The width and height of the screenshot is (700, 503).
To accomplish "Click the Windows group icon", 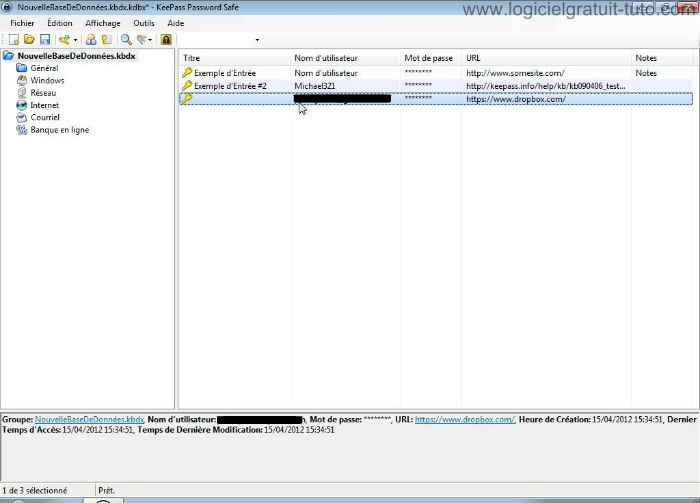I will (21, 81).
